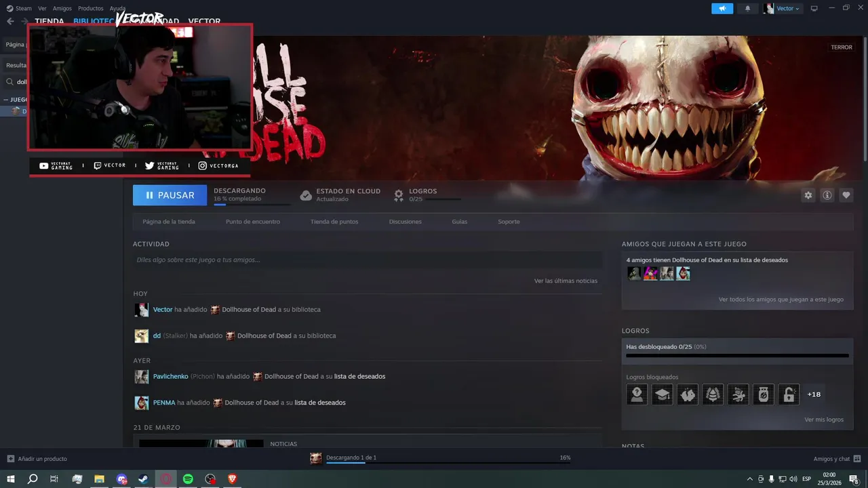Open the Ver menu
This screenshot has width=868, height=488.
coord(42,8)
